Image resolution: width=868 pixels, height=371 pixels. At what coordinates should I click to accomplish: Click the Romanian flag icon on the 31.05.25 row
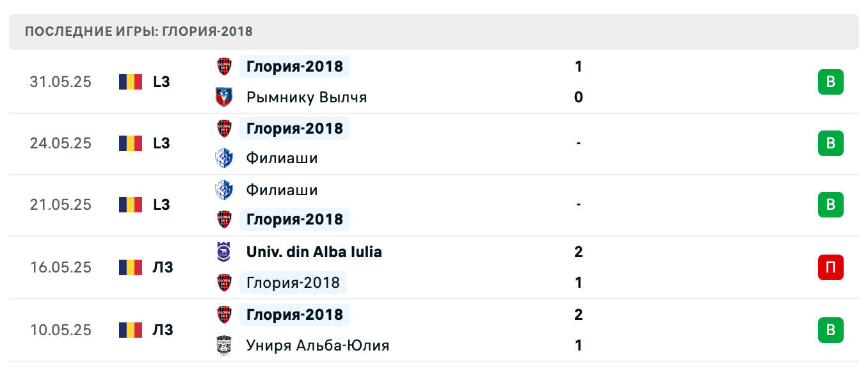130,82
